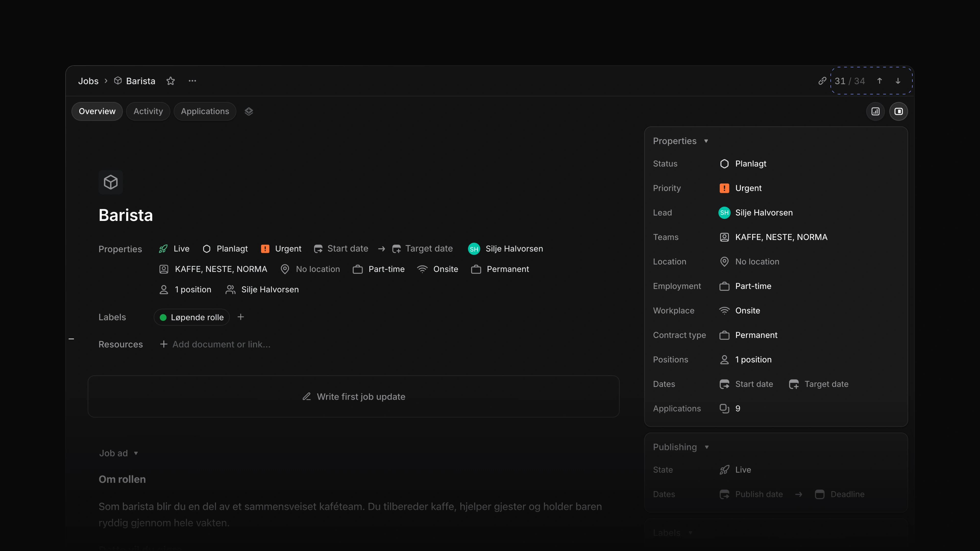The height and width of the screenshot is (551, 980).
Task: Edit Positions 1 position in sidebar
Action: [746, 360]
